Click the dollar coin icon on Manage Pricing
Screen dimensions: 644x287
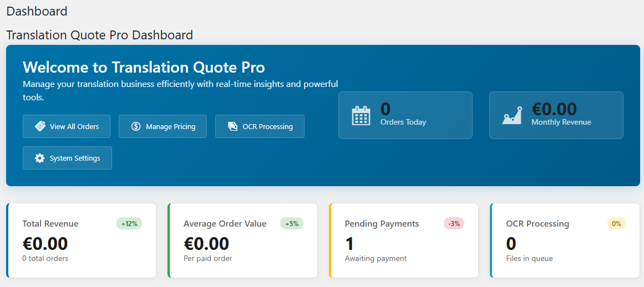(136, 126)
